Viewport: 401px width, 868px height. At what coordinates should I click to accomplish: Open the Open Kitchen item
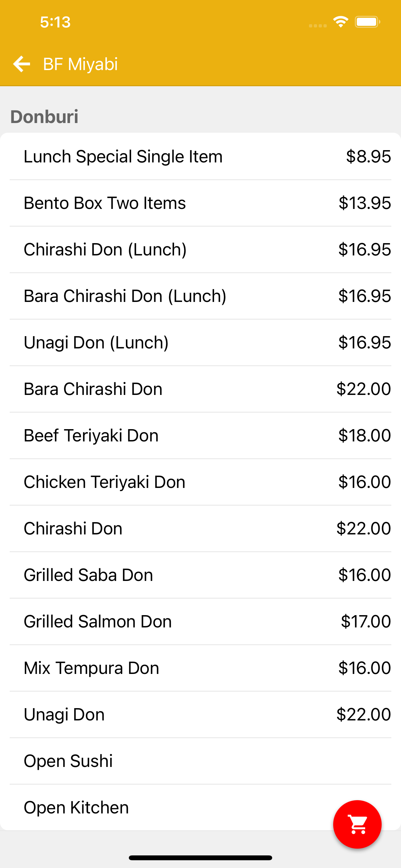click(76, 807)
